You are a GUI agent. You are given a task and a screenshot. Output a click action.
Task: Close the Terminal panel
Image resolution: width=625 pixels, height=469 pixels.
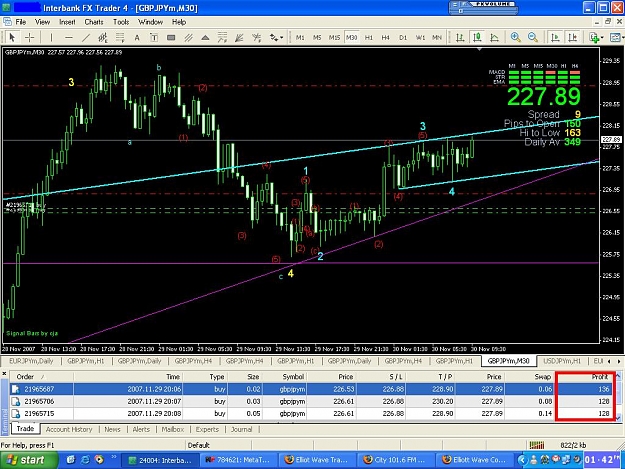[4, 373]
